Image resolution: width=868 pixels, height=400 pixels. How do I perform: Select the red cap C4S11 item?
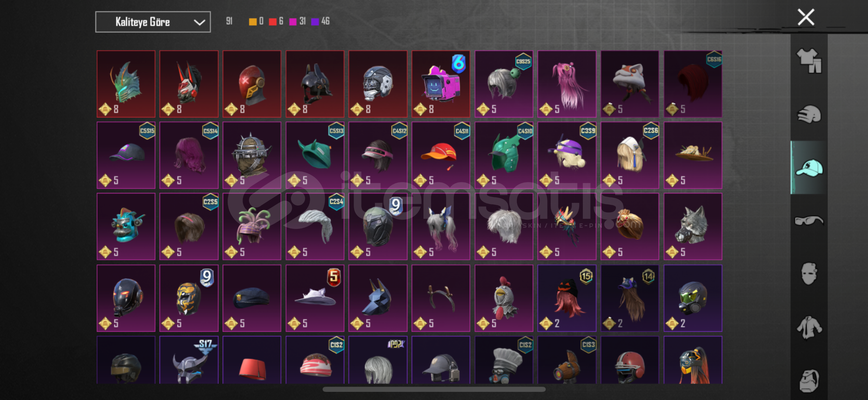coord(440,155)
